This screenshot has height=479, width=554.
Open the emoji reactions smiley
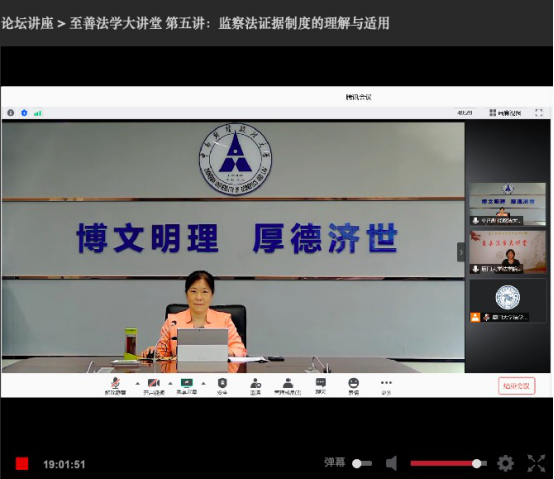353,386
